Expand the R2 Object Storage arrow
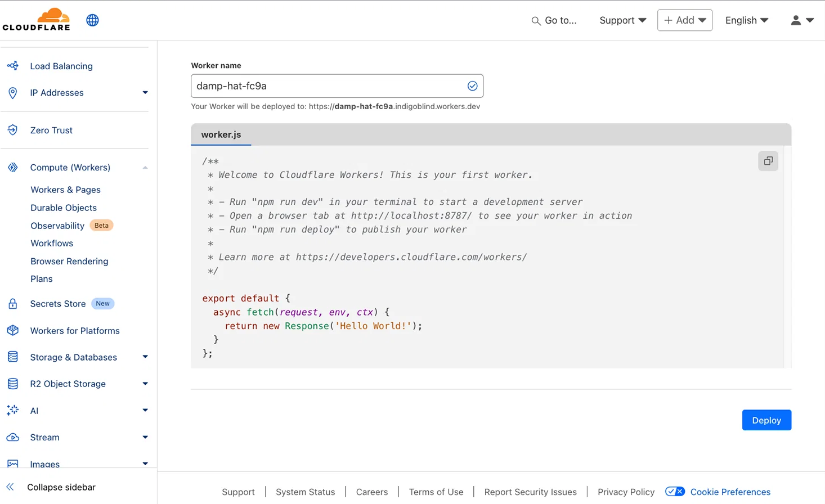 145,384
